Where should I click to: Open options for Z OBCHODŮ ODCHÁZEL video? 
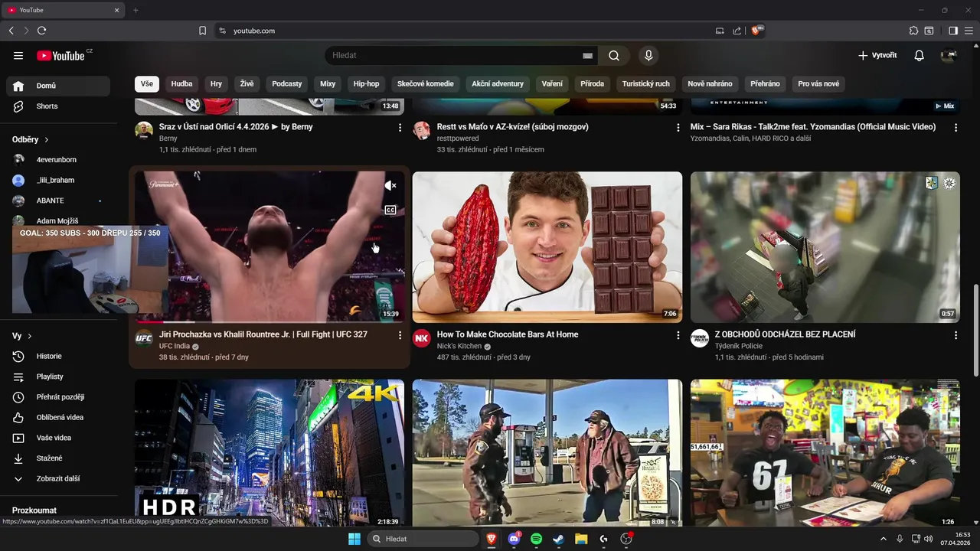[955, 335]
